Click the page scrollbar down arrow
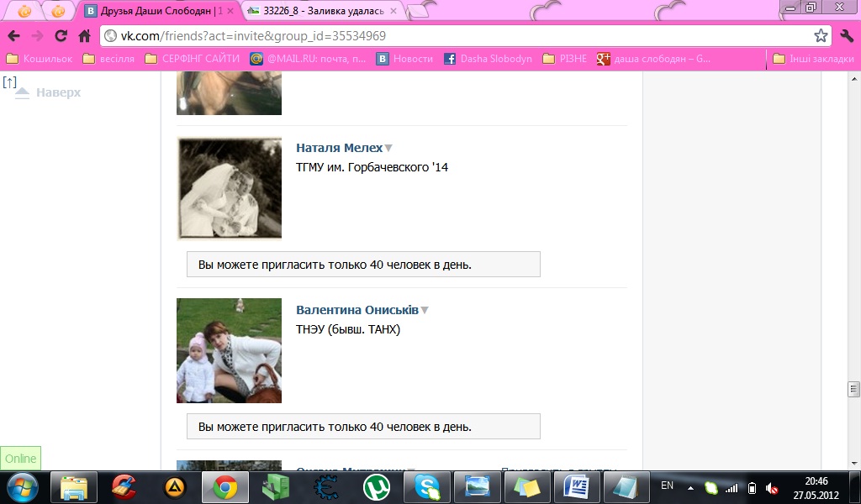This screenshot has height=504, width=861. (x=854, y=464)
